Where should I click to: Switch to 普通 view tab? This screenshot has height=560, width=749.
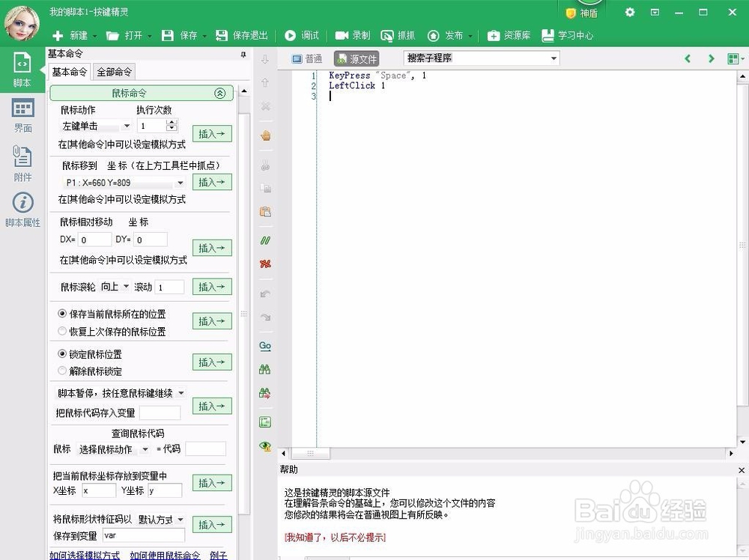307,58
